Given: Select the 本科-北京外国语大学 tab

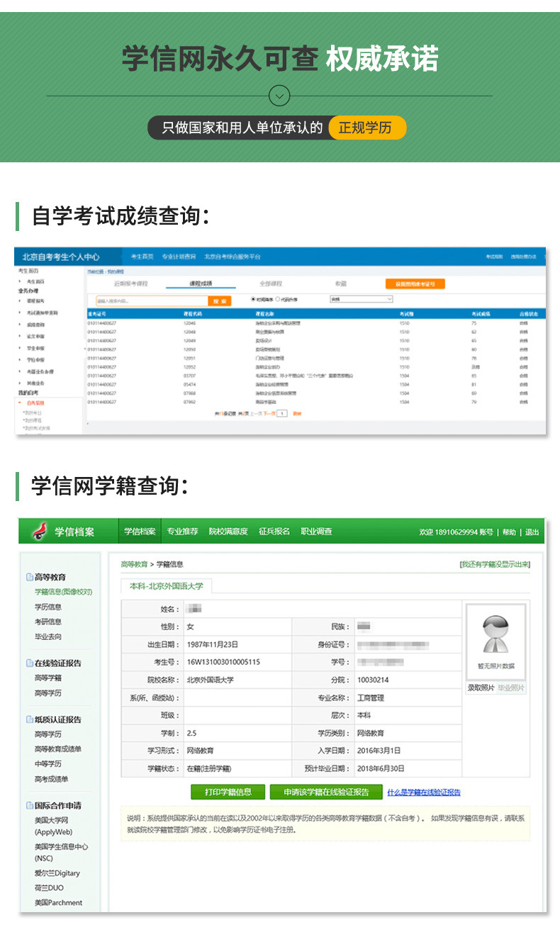Looking at the screenshot, I should [x=166, y=586].
